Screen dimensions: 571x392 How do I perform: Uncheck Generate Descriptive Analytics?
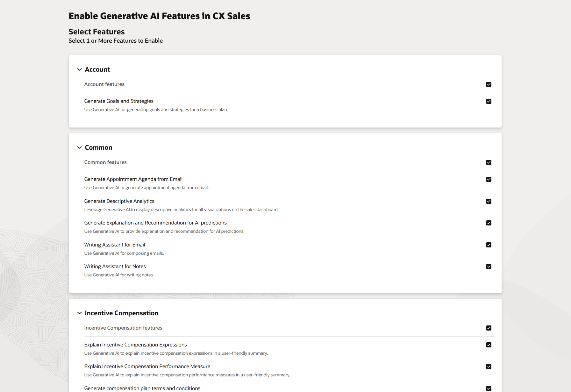tap(489, 201)
